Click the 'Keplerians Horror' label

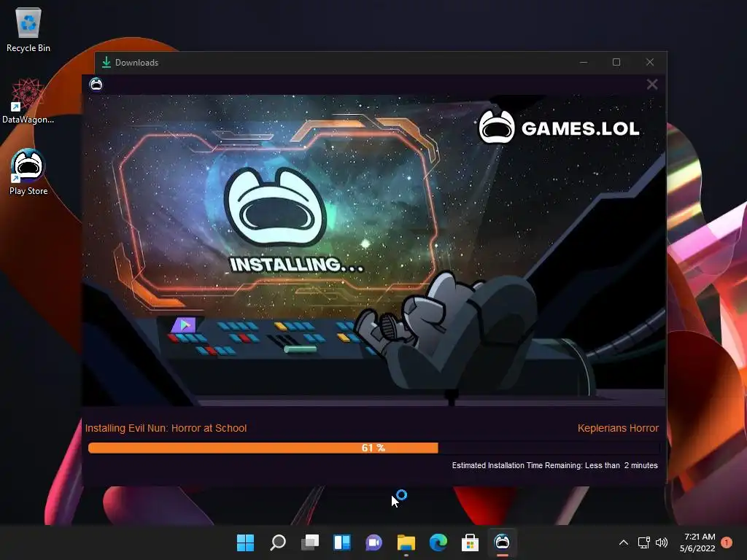(618, 427)
